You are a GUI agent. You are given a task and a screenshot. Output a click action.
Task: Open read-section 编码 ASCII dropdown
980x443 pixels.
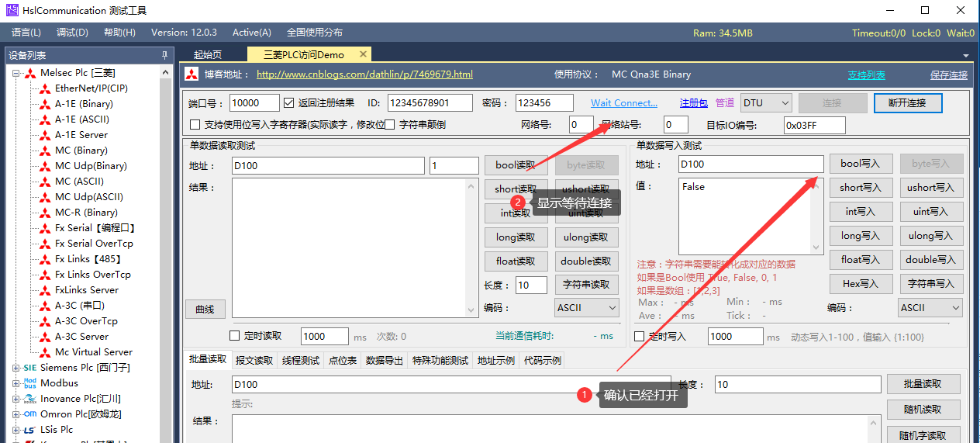(587, 307)
